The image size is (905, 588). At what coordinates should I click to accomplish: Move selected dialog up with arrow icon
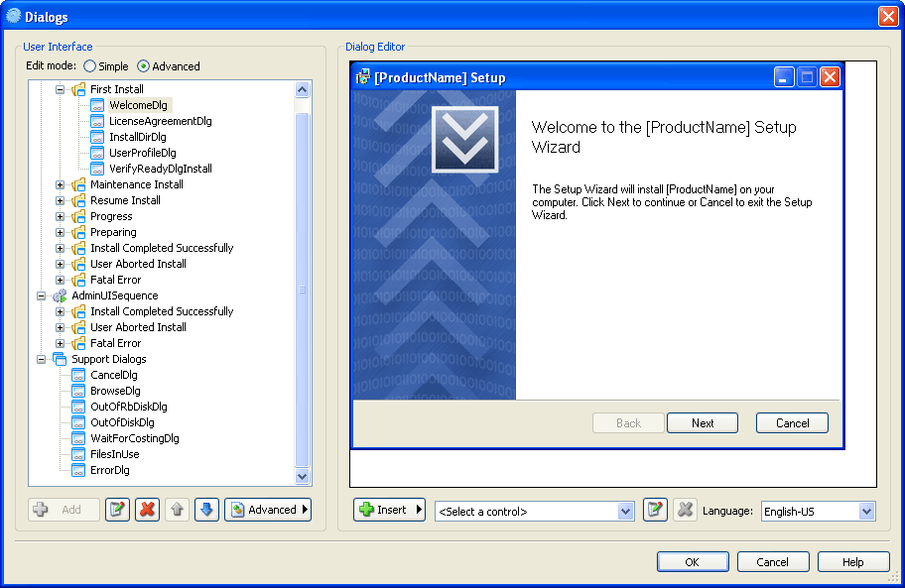coord(178,510)
